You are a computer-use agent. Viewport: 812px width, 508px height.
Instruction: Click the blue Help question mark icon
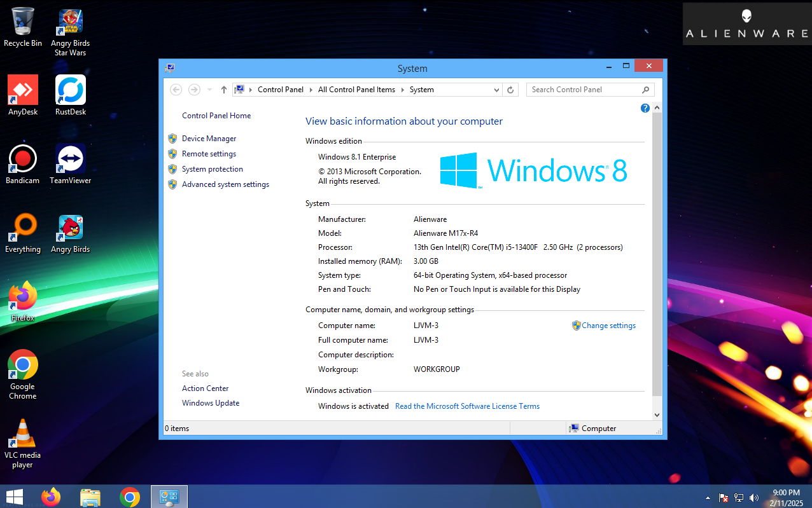645,108
